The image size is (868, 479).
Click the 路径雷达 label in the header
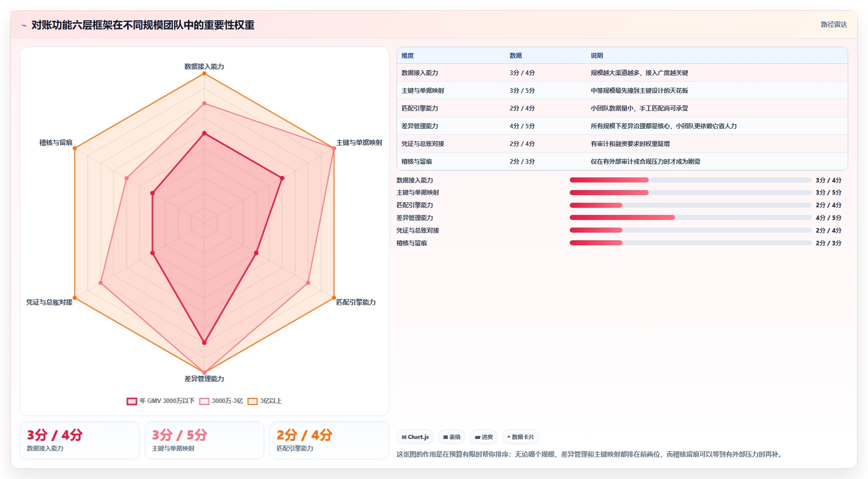click(x=834, y=24)
